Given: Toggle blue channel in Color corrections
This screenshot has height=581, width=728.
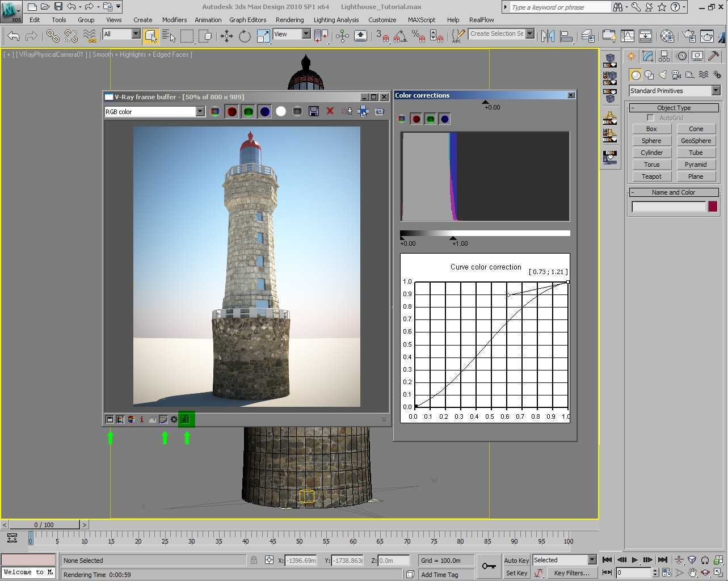Looking at the screenshot, I should pos(445,119).
